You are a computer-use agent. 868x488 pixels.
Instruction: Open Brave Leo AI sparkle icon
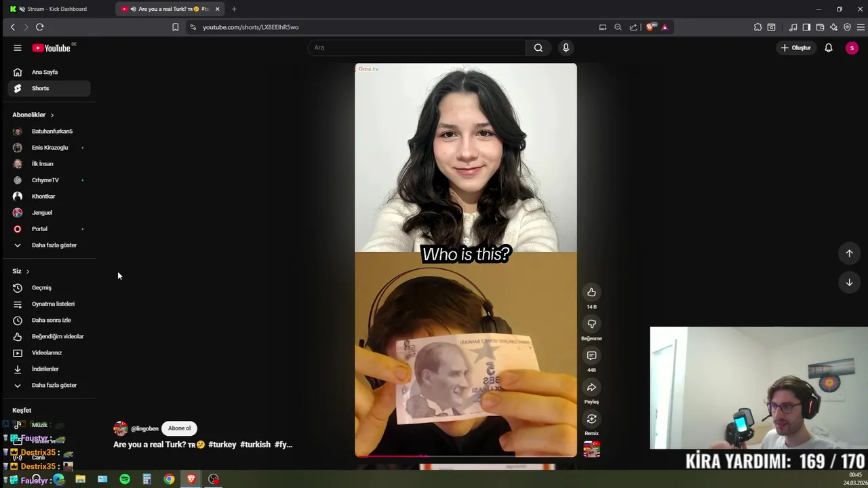pyautogui.click(x=833, y=27)
